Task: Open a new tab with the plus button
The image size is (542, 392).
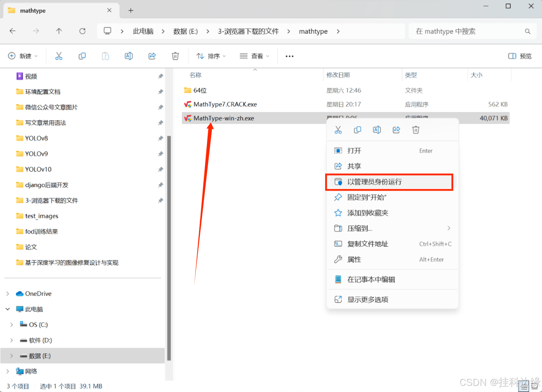Action: [131, 10]
